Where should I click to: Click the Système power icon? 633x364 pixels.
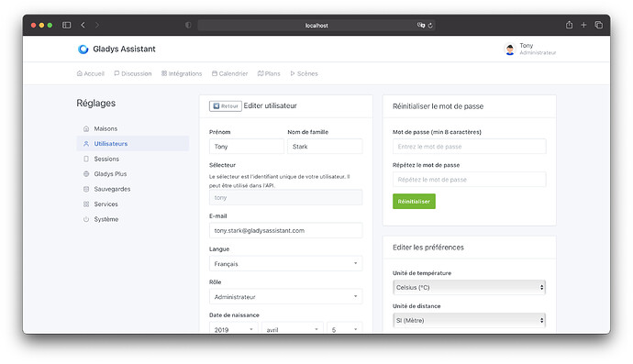86,219
